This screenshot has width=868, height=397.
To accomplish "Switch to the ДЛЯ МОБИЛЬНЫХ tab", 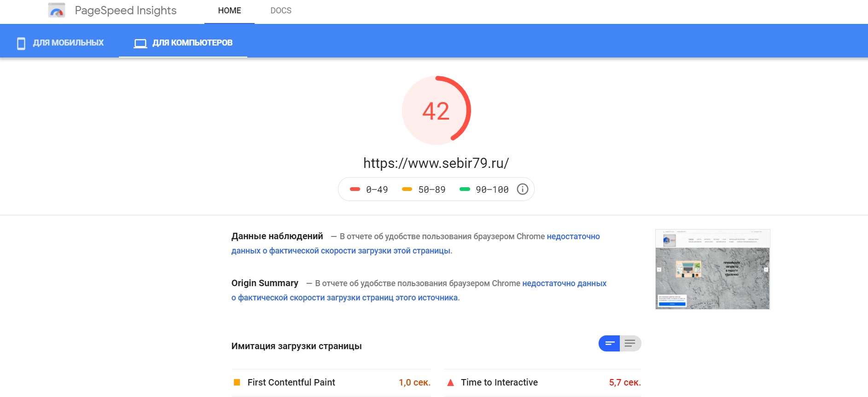I will click(x=59, y=43).
